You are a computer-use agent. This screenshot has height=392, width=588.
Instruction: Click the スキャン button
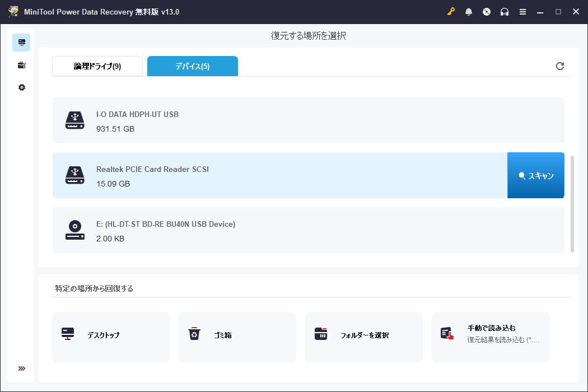coord(536,175)
